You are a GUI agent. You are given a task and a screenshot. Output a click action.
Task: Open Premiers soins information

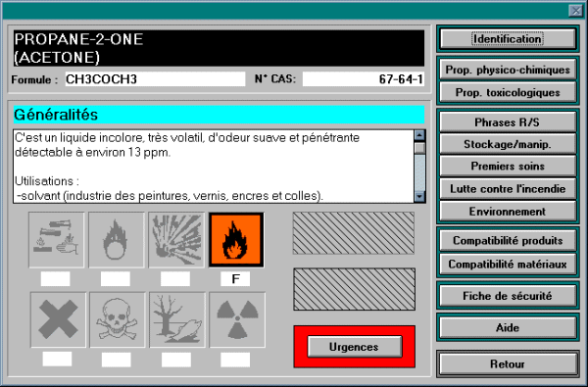pos(508,167)
